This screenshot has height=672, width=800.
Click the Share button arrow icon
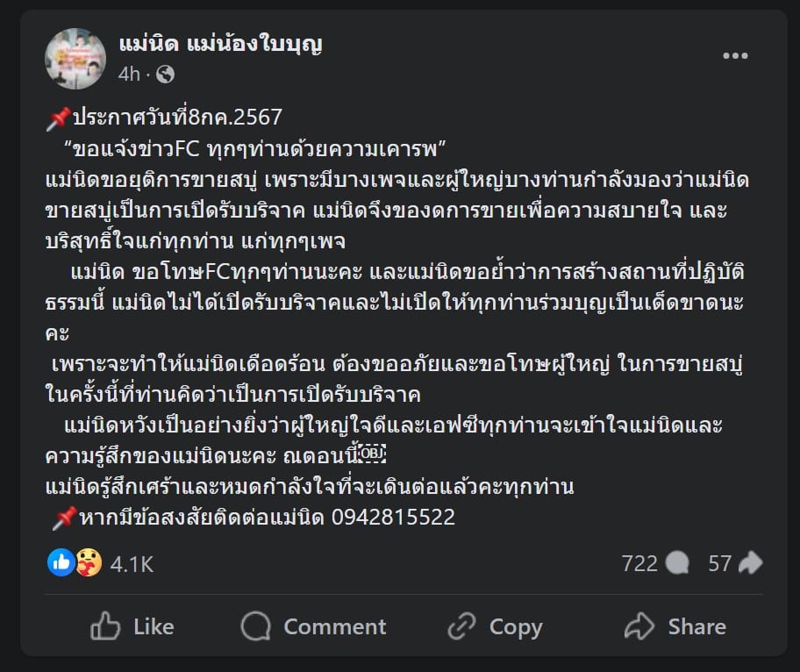639,626
